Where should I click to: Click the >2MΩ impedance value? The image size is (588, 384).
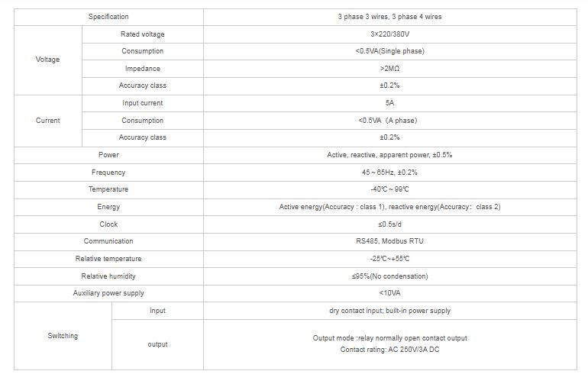pyautogui.click(x=389, y=69)
